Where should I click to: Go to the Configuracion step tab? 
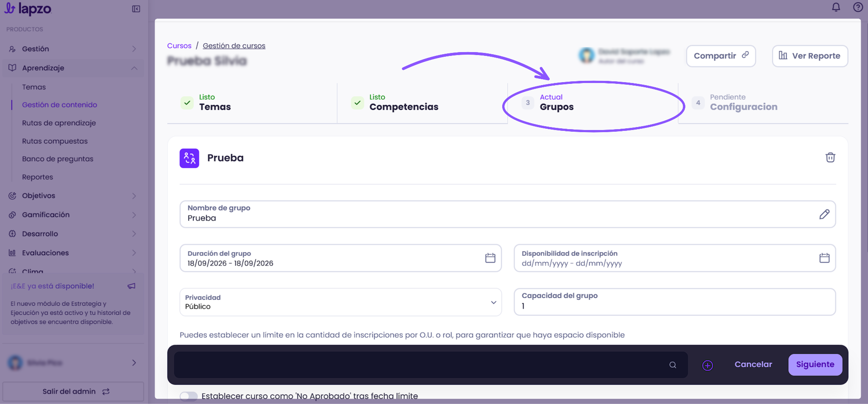click(763, 103)
